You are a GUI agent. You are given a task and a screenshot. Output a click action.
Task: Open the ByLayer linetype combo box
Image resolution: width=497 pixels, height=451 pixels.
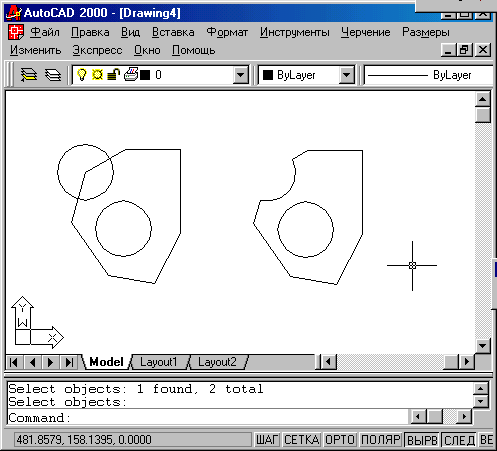pyautogui.click(x=429, y=75)
